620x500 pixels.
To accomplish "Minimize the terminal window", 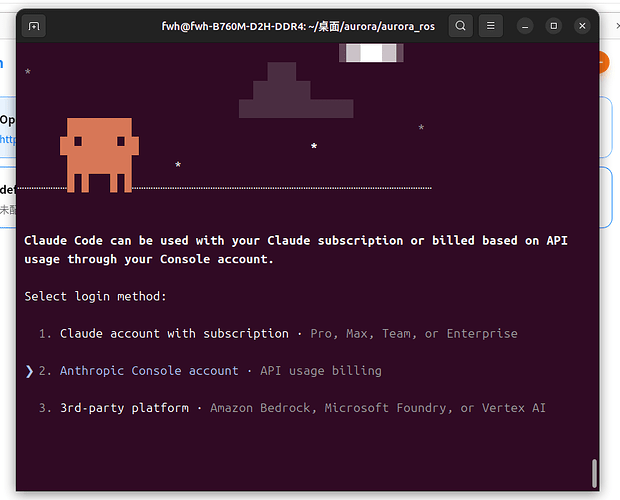I will click(525, 26).
